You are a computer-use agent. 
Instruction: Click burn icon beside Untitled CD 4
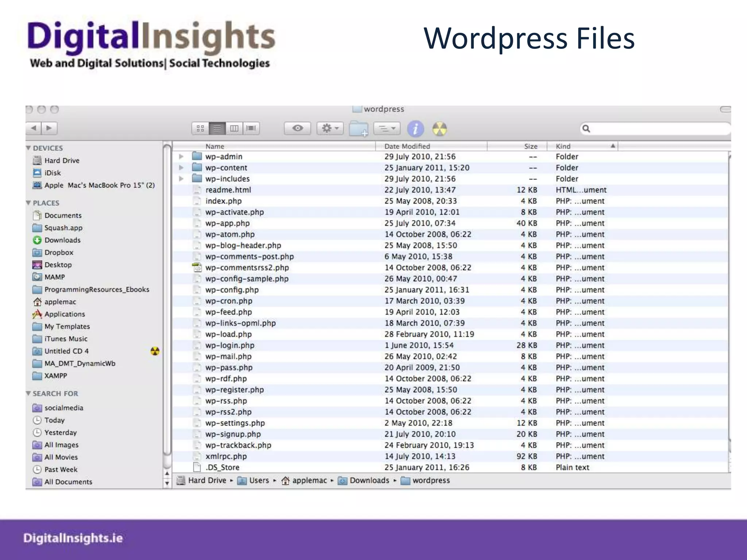[155, 351]
